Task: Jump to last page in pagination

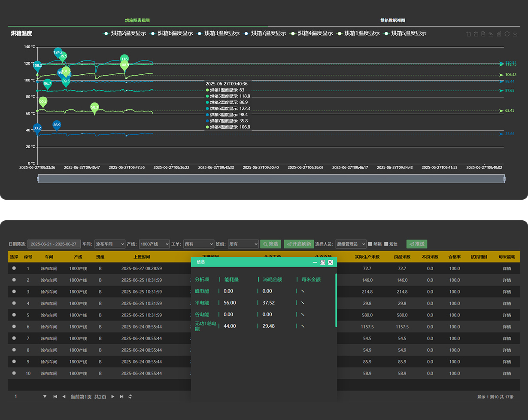Action: click(121, 397)
